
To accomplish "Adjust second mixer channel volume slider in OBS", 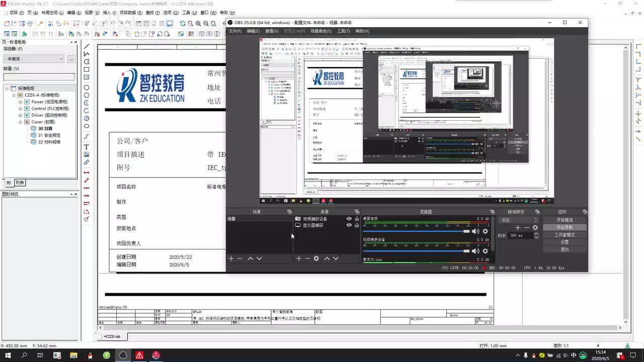I will pyautogui.click(x=416, y=251).
